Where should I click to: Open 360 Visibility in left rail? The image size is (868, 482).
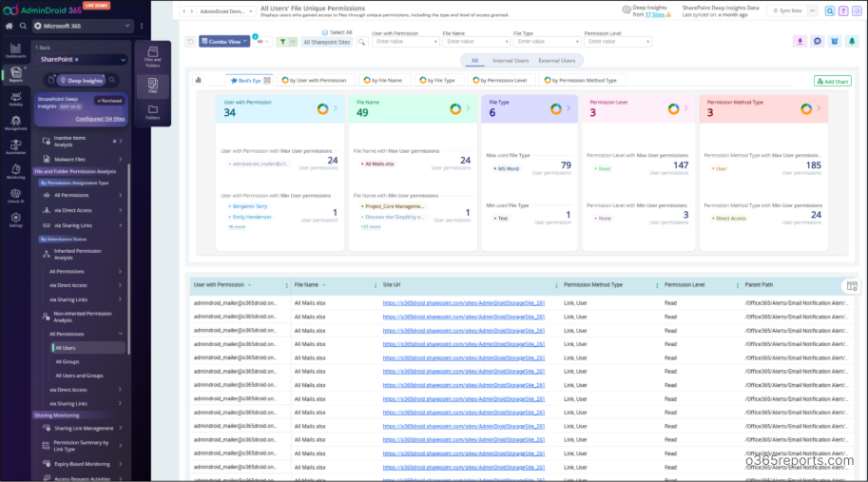click(15, 99)
